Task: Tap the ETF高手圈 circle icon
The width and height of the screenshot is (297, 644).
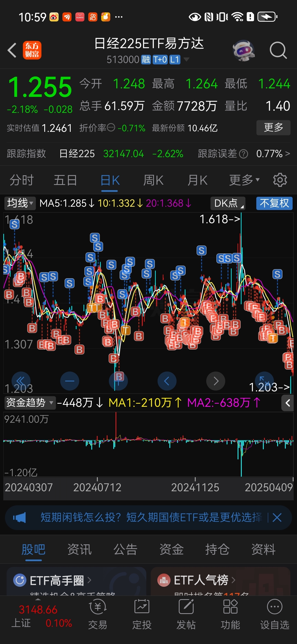Action: coord(20,580)
